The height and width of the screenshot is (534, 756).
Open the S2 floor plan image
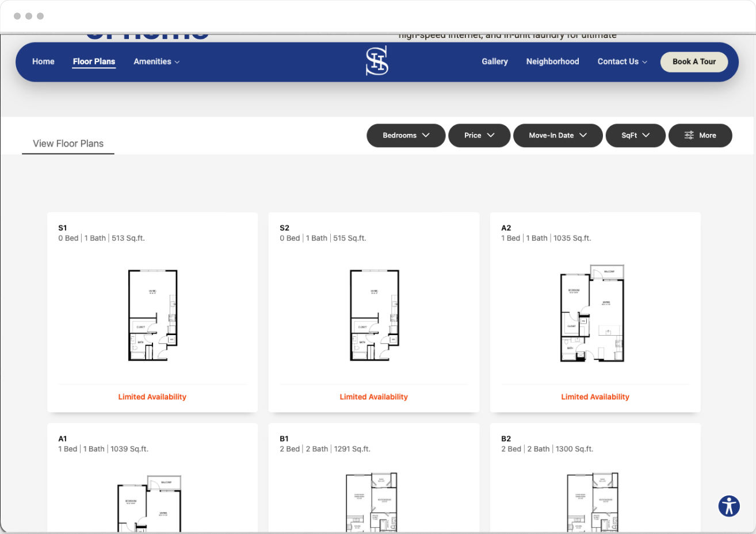(x=374, y=315)
